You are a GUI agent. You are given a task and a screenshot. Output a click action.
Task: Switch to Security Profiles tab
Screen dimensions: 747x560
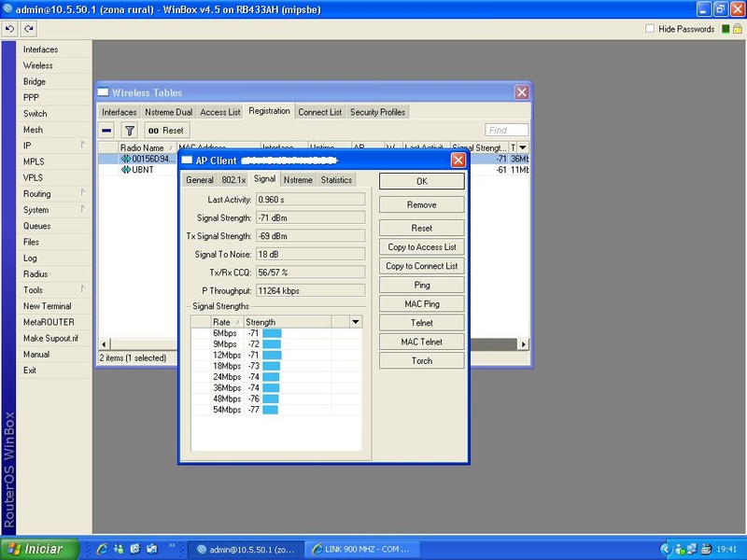[x=377, y=112]
